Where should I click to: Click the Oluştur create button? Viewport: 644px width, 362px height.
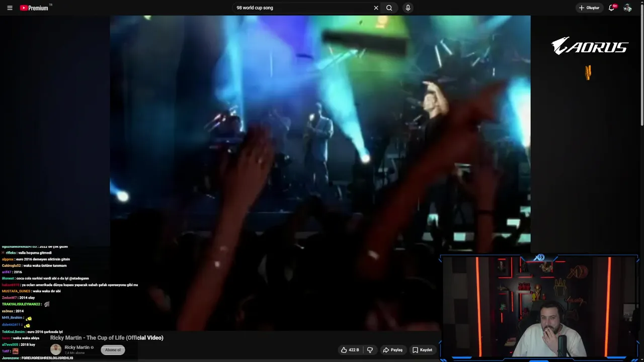589,8
